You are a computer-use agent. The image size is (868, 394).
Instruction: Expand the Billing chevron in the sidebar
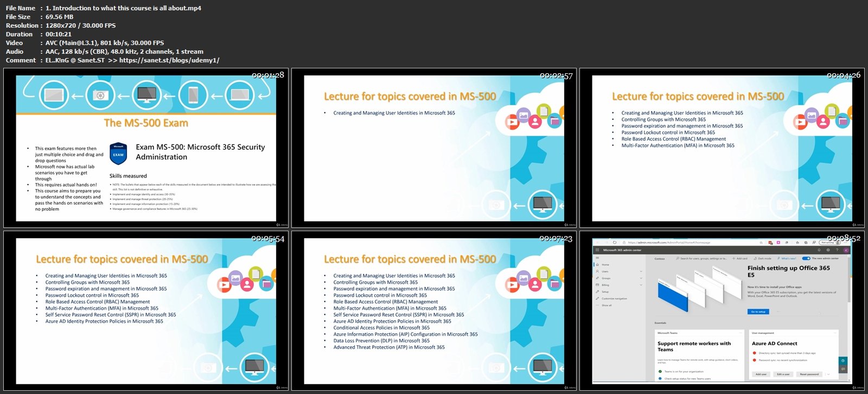coord(641,285)
